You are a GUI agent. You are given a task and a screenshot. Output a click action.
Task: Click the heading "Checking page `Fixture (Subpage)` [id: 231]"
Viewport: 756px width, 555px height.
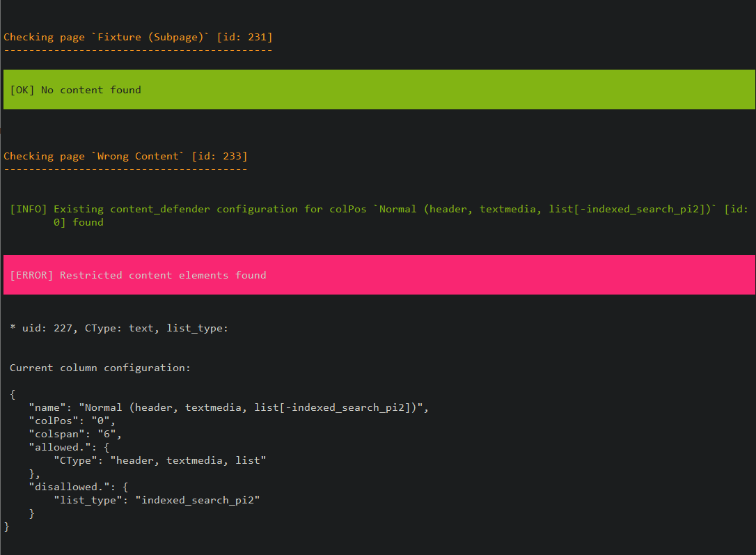138,37
